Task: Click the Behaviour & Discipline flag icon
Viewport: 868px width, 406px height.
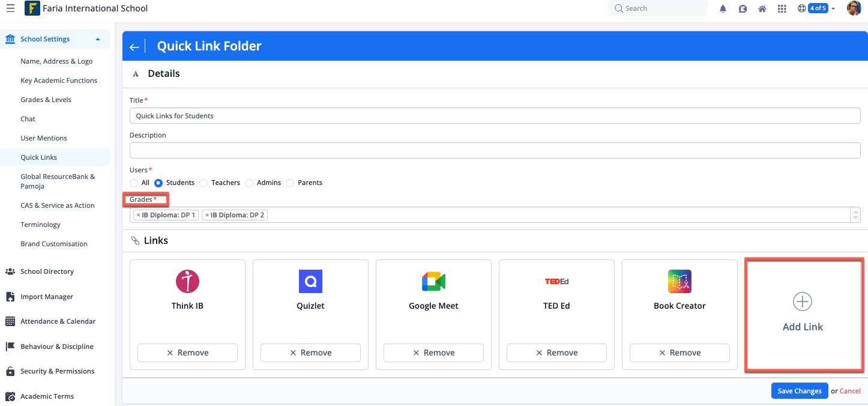Action: (10, 347)
